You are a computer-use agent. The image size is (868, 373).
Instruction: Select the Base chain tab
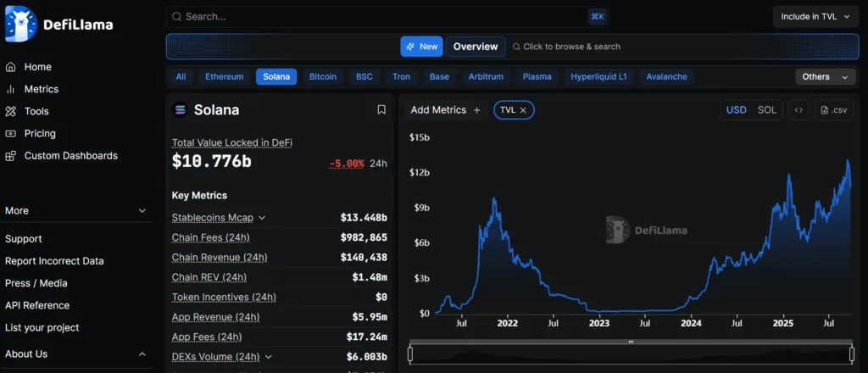(440, 77)
